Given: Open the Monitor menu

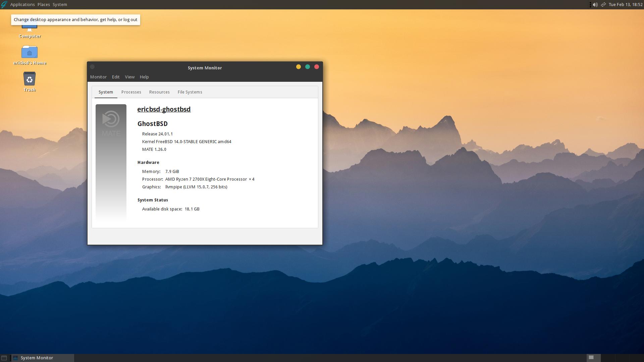Looking at the screenshot, I should point(98,77).
